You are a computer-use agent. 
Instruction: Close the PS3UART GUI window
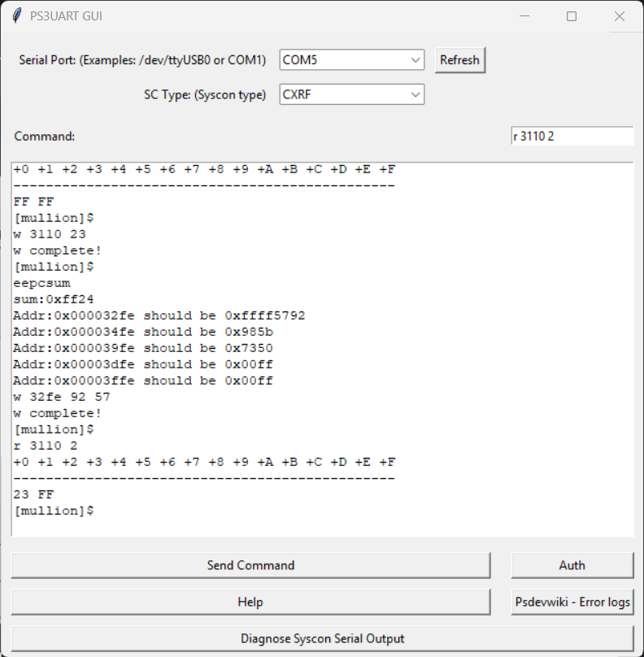pyautogui.click(x=619, y=16)
